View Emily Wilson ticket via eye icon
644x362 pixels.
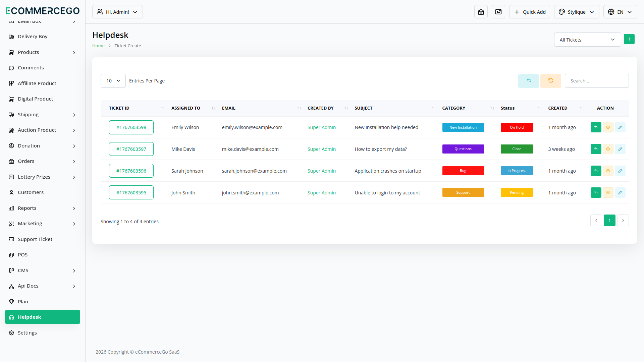point(608,127)
